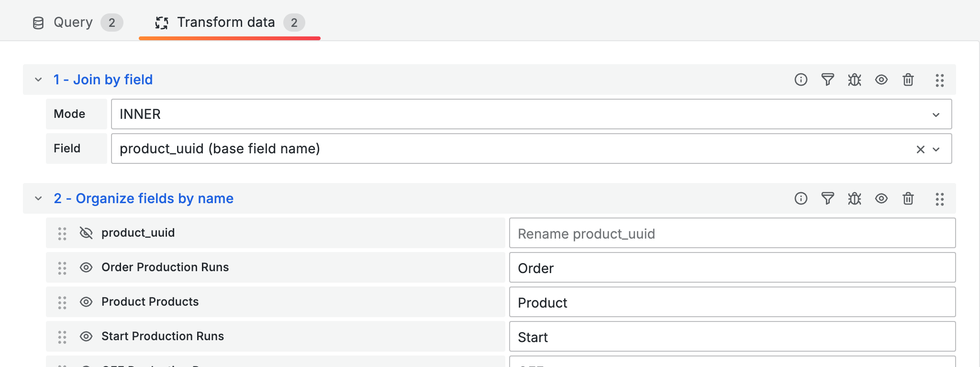Screen dimensions: 980x367
Task: Hide the Product Products field
Action: click(x=86, y=302)
